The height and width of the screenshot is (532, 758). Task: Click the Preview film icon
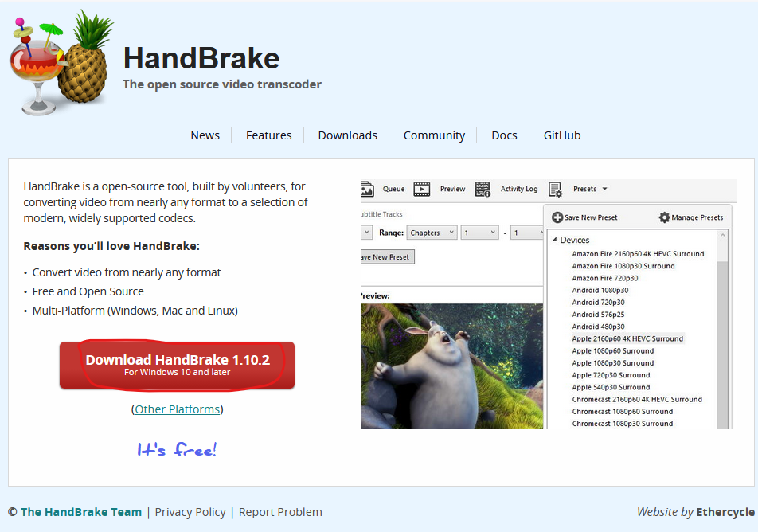click(421, 189)
